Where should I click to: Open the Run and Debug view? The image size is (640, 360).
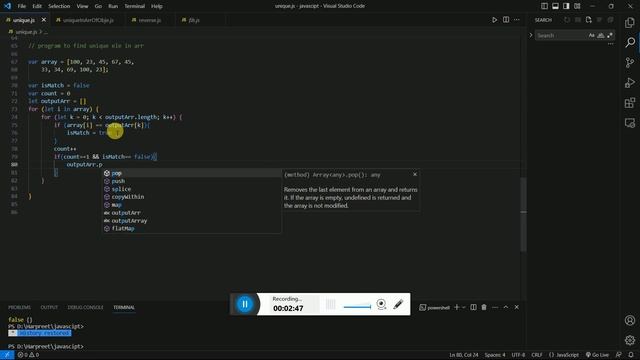(630, 82)
